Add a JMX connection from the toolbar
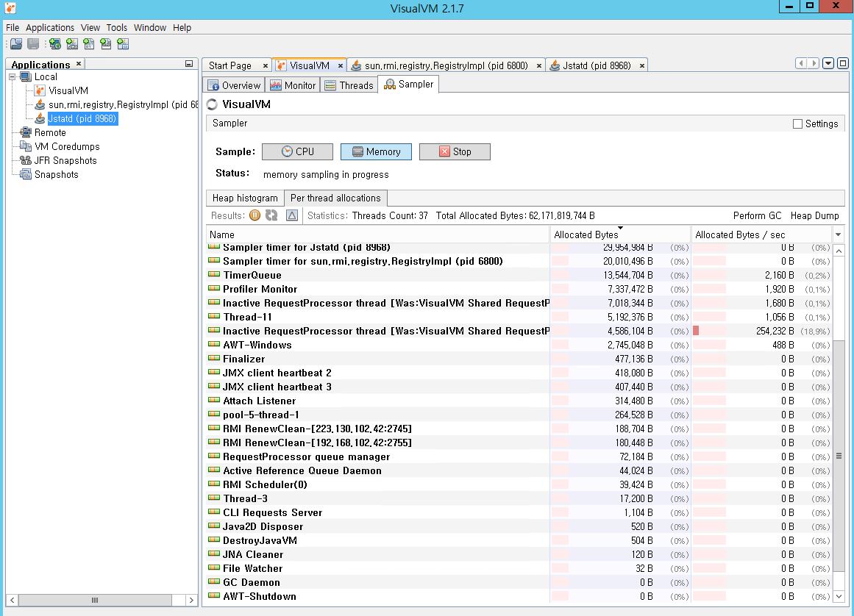 point(72,44)
